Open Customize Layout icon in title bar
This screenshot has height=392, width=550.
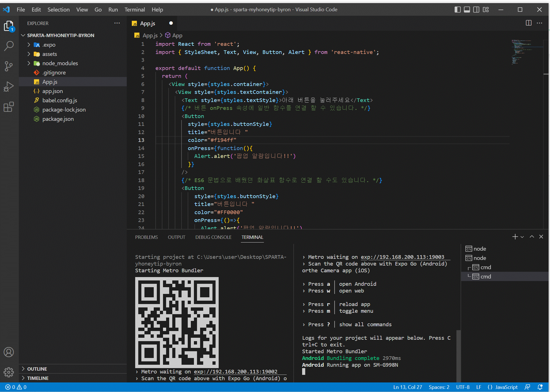click(x=486, y=10)
